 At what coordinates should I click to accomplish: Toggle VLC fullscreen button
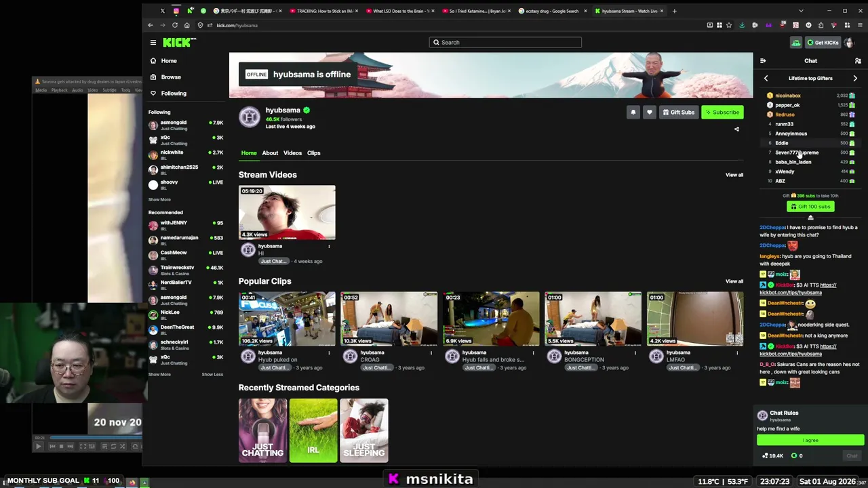[83, 446]
